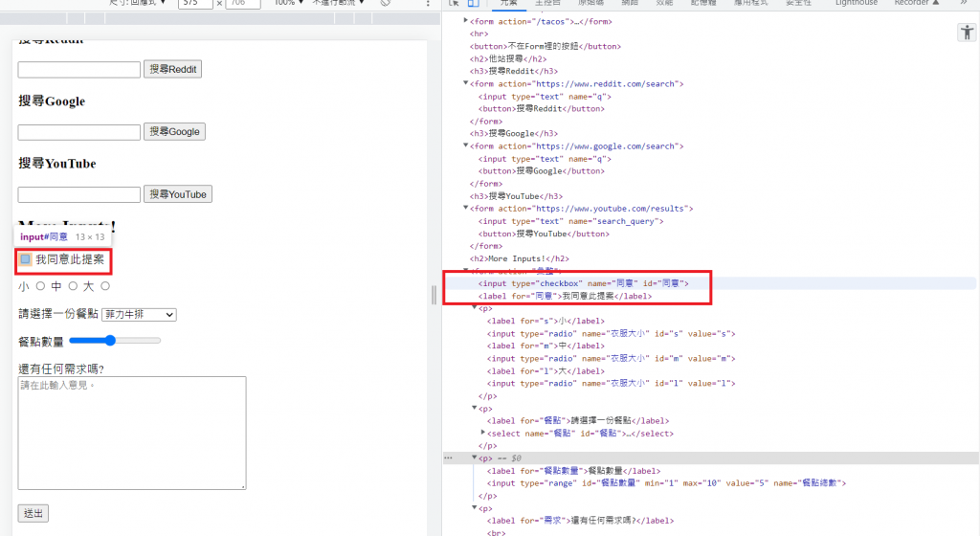Screen dimensions: 980x536
Task: Expand the /tacos form node
Action: [466, 21]
